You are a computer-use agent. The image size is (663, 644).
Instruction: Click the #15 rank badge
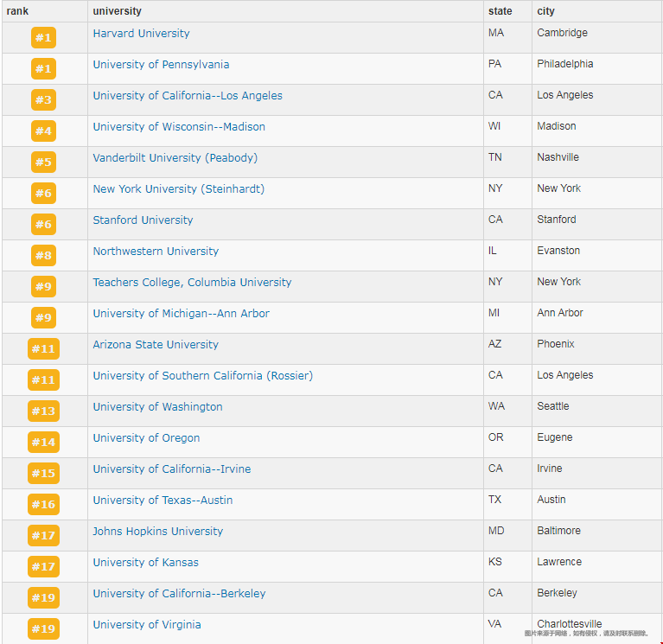coord(43,473)
